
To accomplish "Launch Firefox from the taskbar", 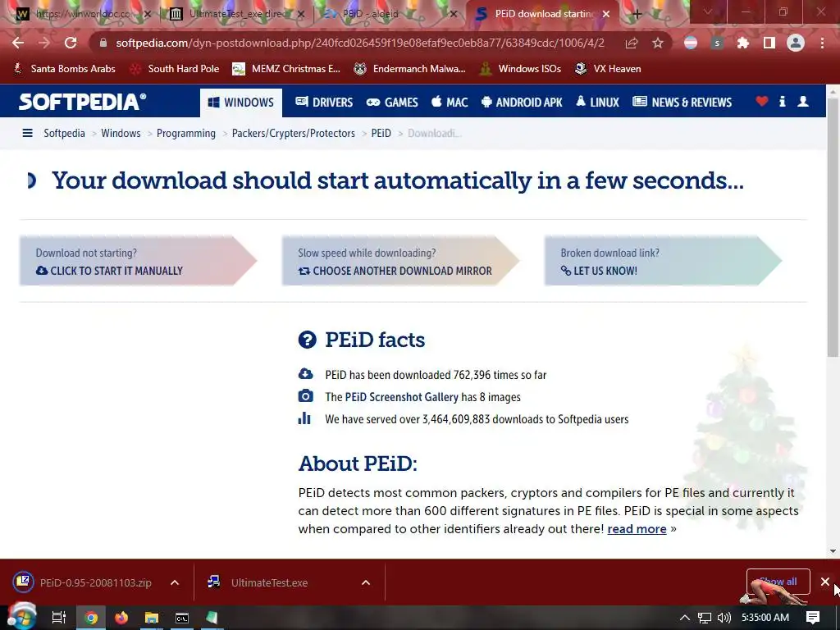I will 121,618.
